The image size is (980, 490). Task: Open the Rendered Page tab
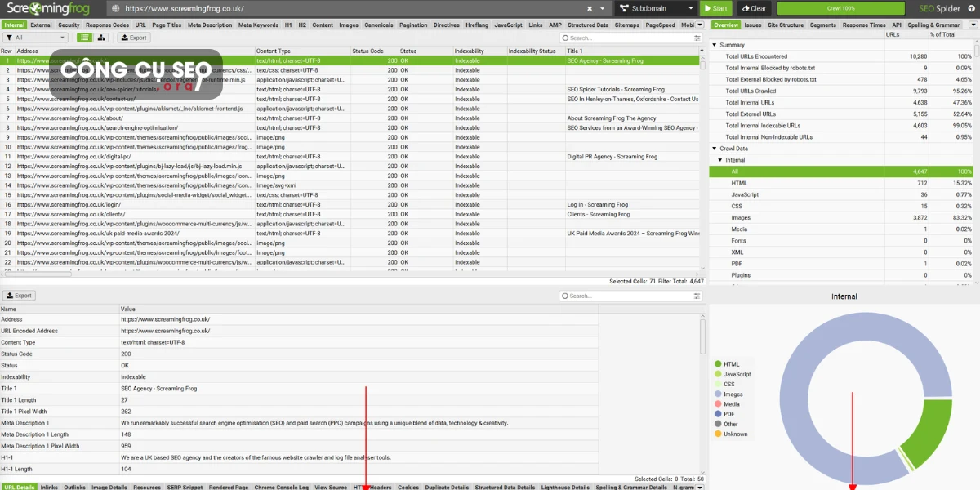[229, 487]
